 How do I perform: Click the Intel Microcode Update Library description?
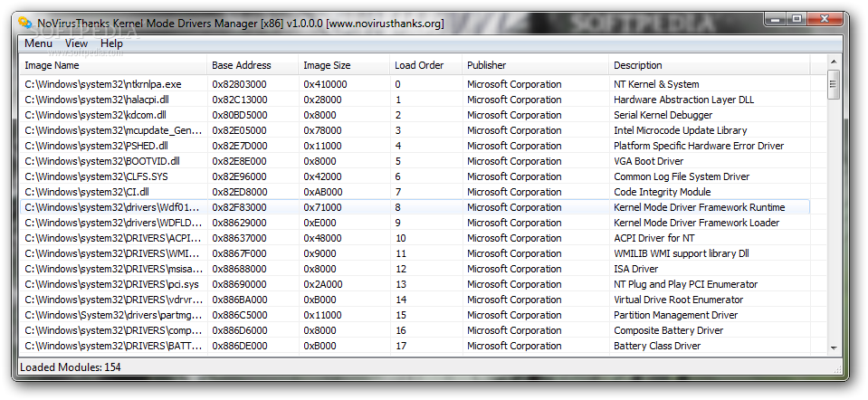click(681, 130)
